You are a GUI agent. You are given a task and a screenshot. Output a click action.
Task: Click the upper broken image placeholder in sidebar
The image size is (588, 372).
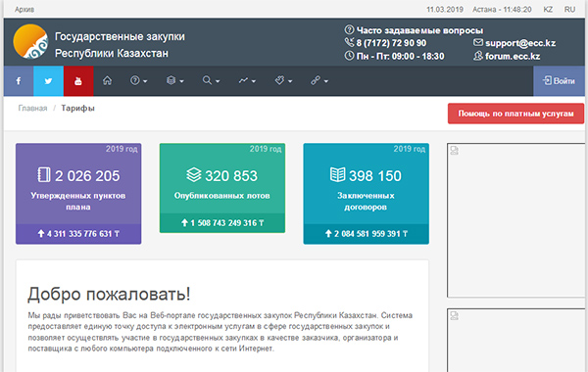click(x=515, y=220)
